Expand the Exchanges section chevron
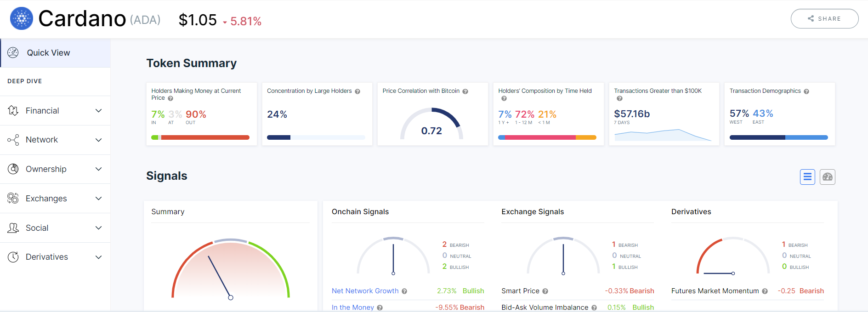The width and height of the screenshot is (868, 319). (98, 199)
